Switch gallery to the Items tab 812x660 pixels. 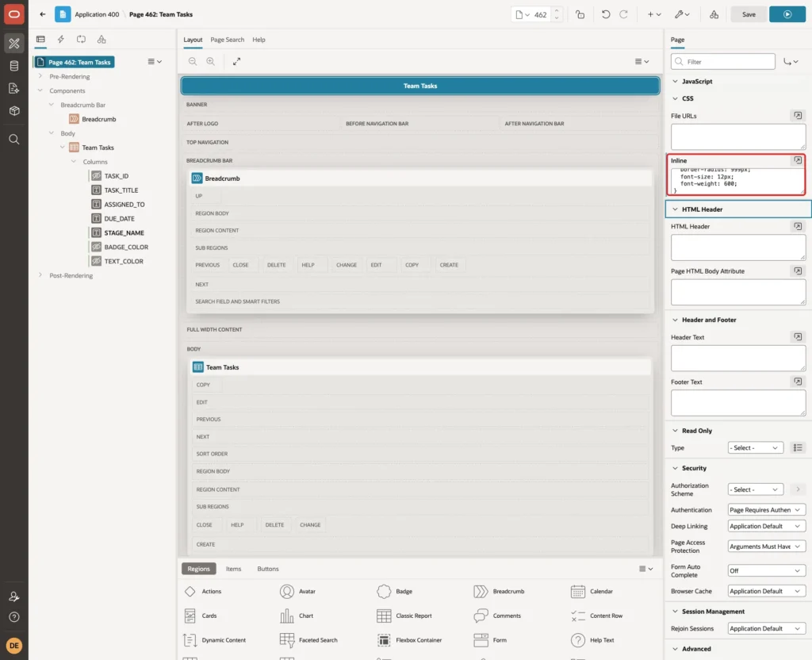[x=234, y=569]
